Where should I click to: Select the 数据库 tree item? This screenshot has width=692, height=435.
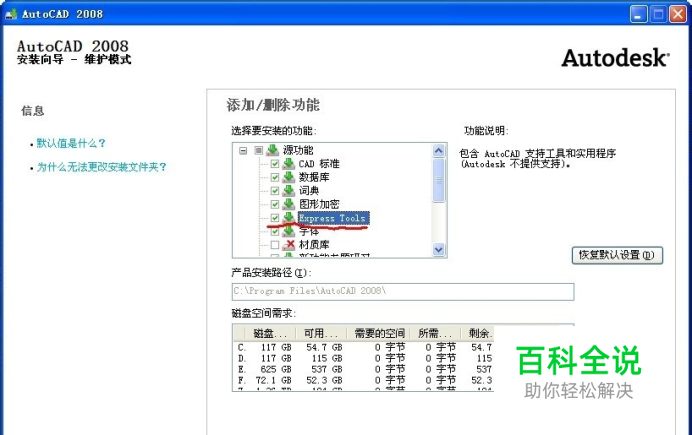point(314,177)
